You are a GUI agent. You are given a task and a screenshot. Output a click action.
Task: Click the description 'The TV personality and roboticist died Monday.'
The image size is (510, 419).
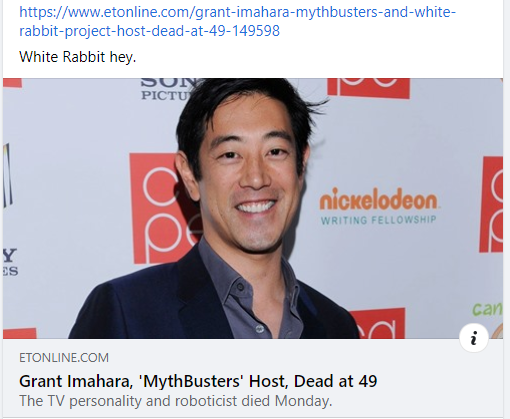[x=176, y=401]
